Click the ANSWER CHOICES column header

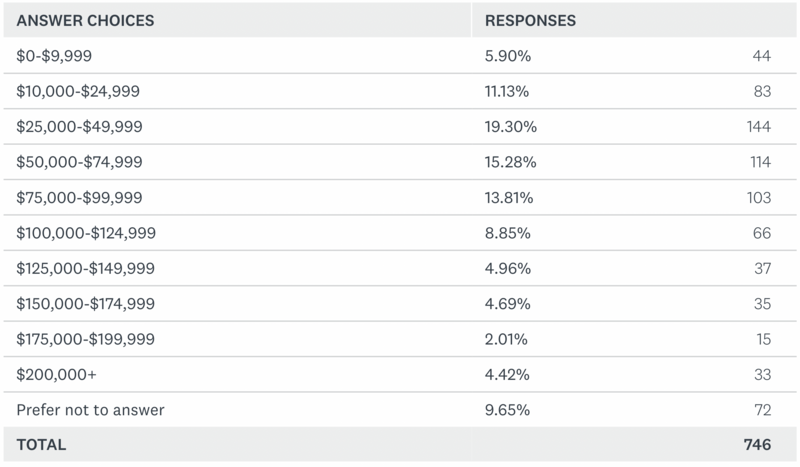tap(83, 19)
